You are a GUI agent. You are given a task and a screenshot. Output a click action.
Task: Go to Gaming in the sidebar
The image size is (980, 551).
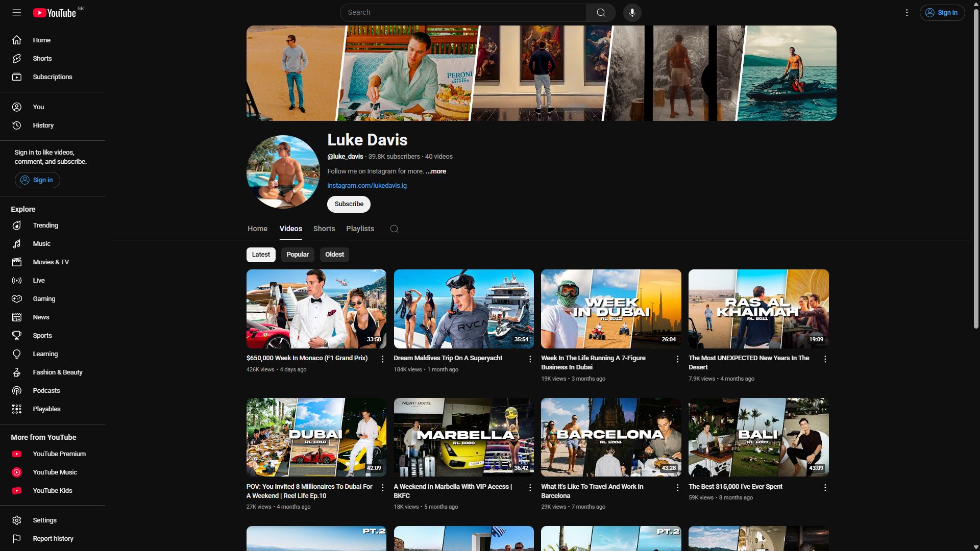click(x=44, y=299)
